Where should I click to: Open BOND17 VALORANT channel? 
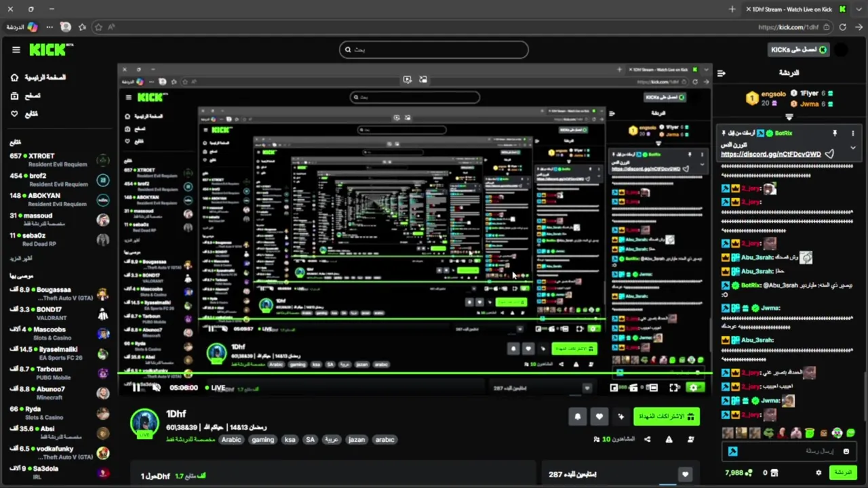tap(59, 313)
